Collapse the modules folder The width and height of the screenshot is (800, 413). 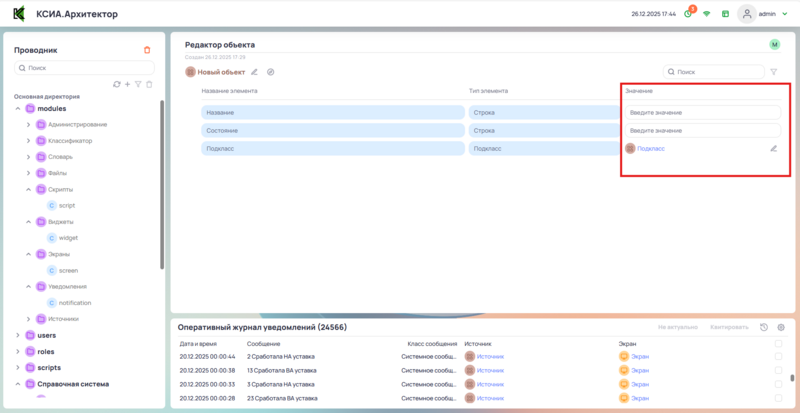(x=17, y=108)
